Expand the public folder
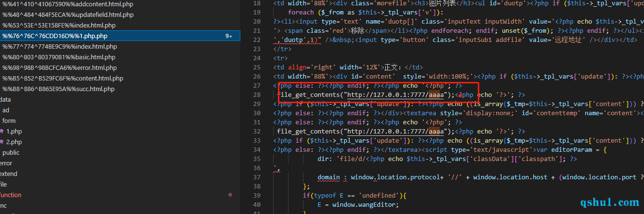Image resolution: width=644 pixels, height=214 pixels. coord(11,152)
